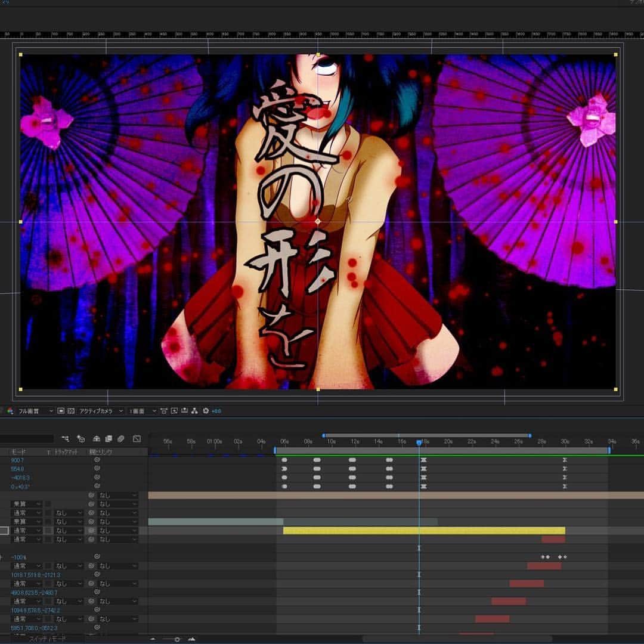This screenshot has height=644, width=644.
Task: Click the first keyframe in the 900.7 property row
Action: pos(284,460)
